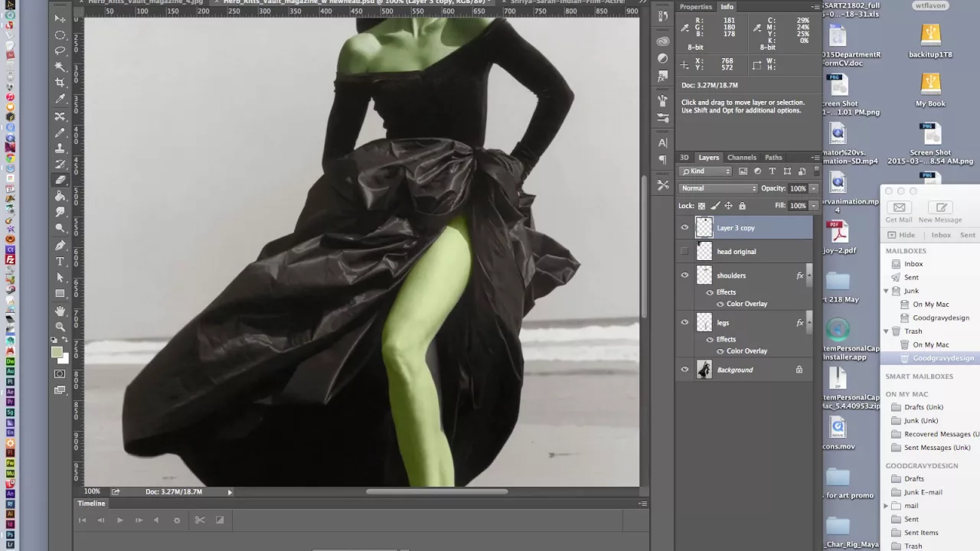
Task: Hide the shoulders layer
Action: pyautogui.click(x=684, y=275)
